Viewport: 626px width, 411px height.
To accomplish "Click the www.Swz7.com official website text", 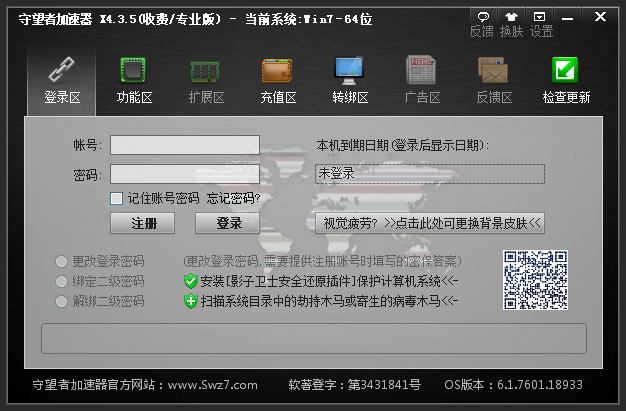I will click(x=212, y=385).
